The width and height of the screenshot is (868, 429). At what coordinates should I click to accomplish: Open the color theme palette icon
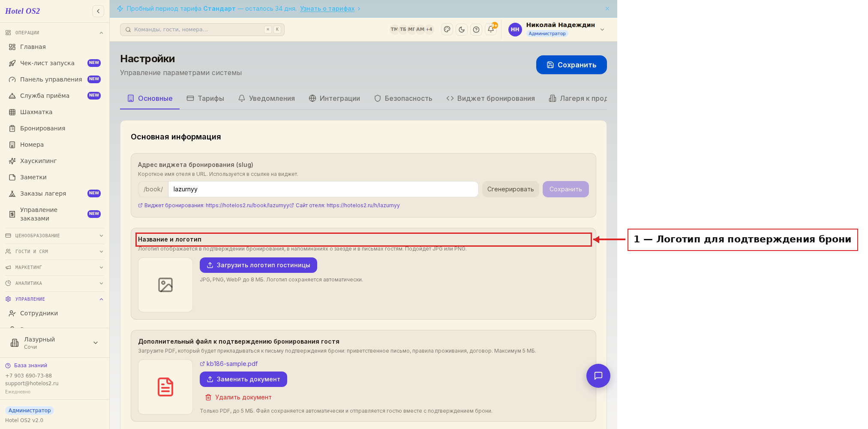coord(447,29)
